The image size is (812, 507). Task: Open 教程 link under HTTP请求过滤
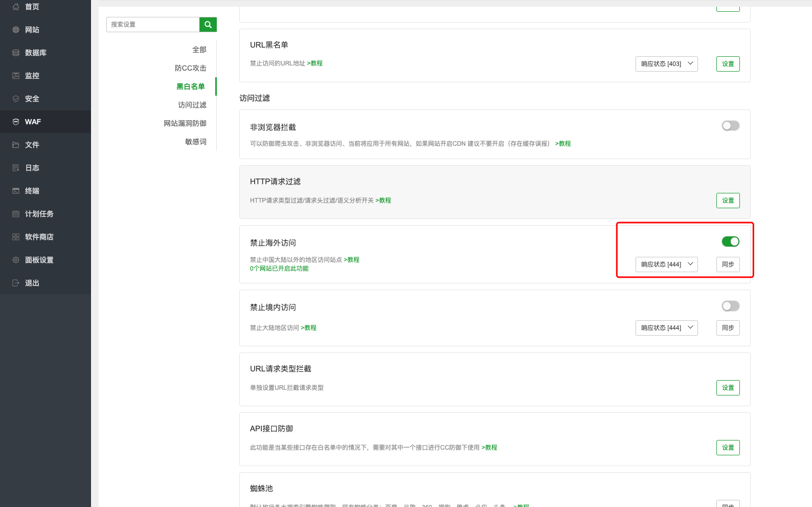click(384, 201)
